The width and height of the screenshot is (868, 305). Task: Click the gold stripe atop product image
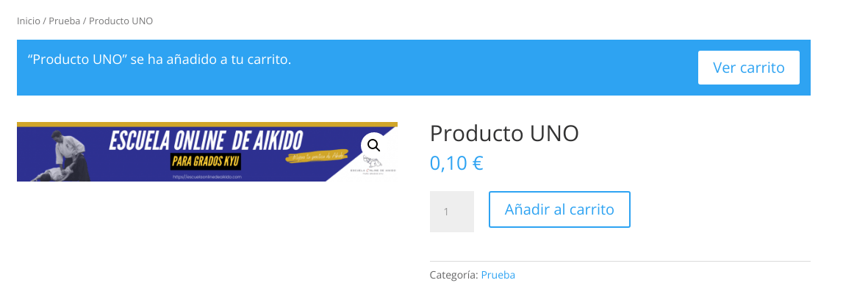click(x=207, y=124)
